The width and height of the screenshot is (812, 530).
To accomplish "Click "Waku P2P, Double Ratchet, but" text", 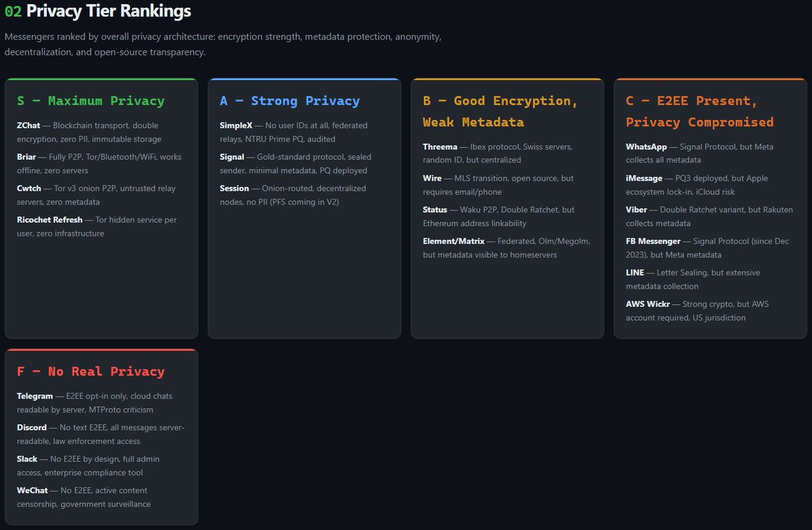I will point(517,210).
